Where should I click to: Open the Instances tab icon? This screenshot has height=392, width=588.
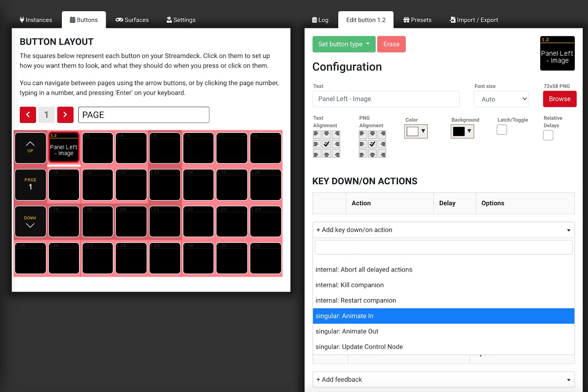(22, 20)
